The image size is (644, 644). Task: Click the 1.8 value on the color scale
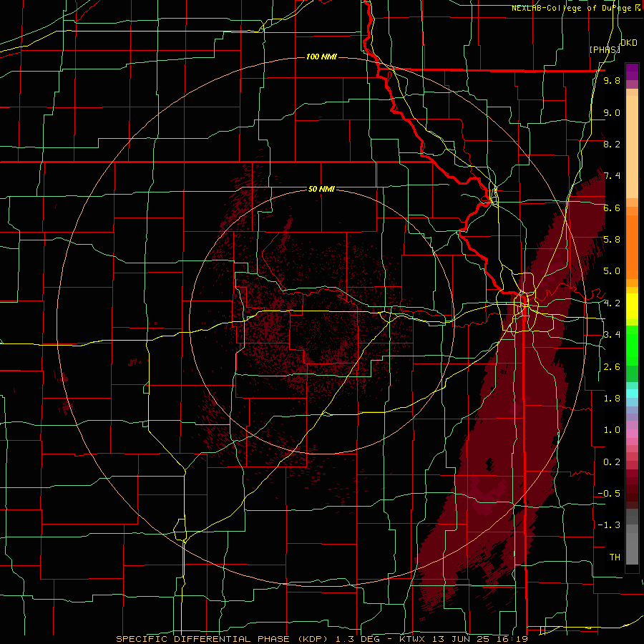612,399
